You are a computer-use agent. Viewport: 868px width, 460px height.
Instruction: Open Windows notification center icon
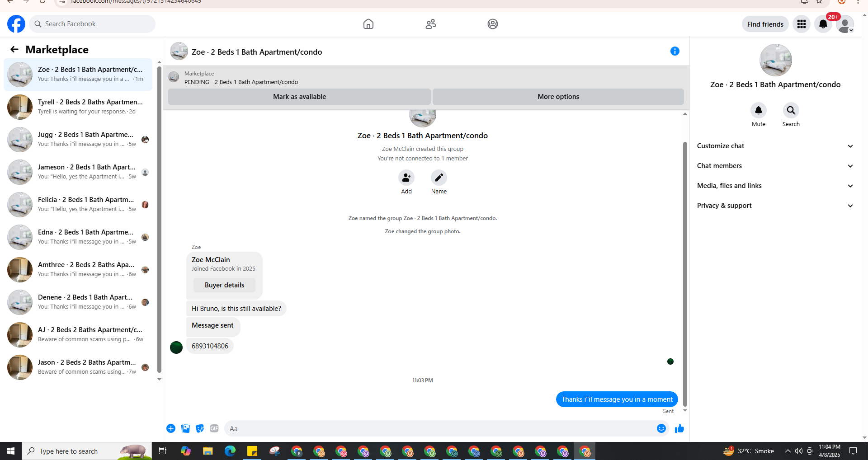853,451
